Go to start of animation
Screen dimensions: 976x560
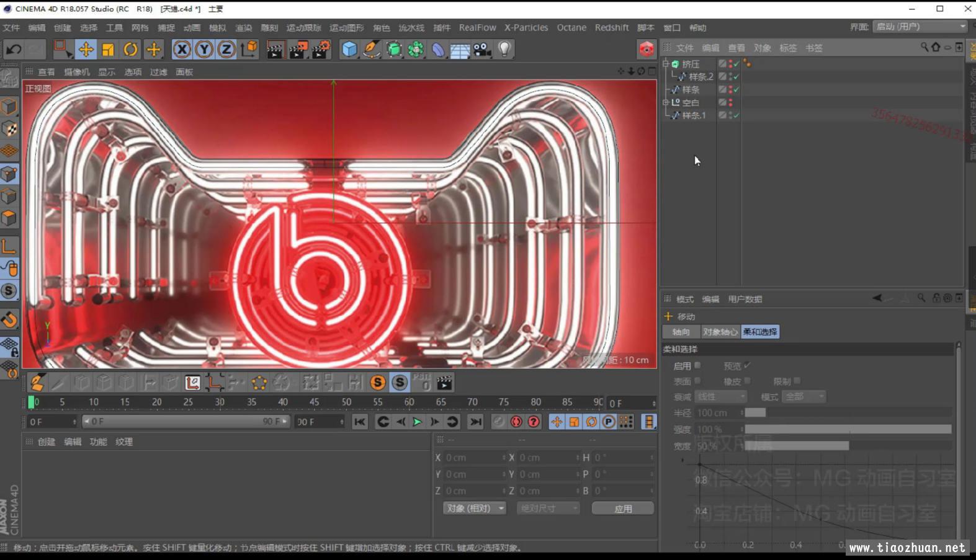[x=359, y=422]
